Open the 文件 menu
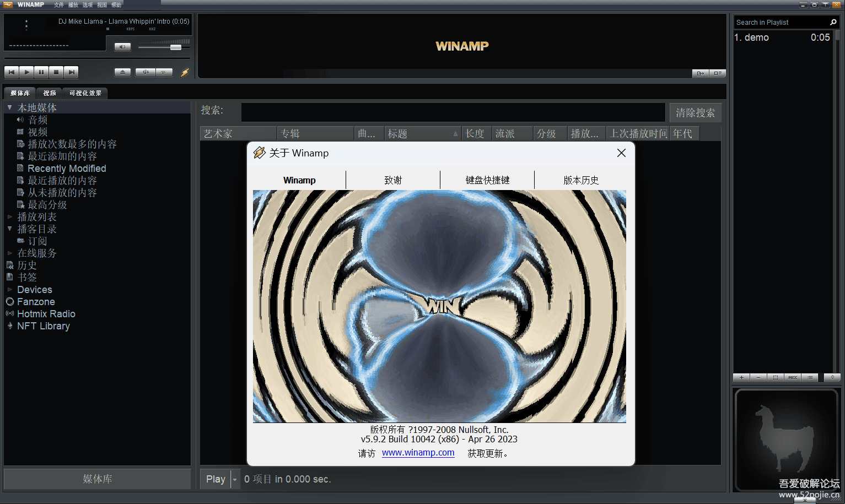 point(58,4)
